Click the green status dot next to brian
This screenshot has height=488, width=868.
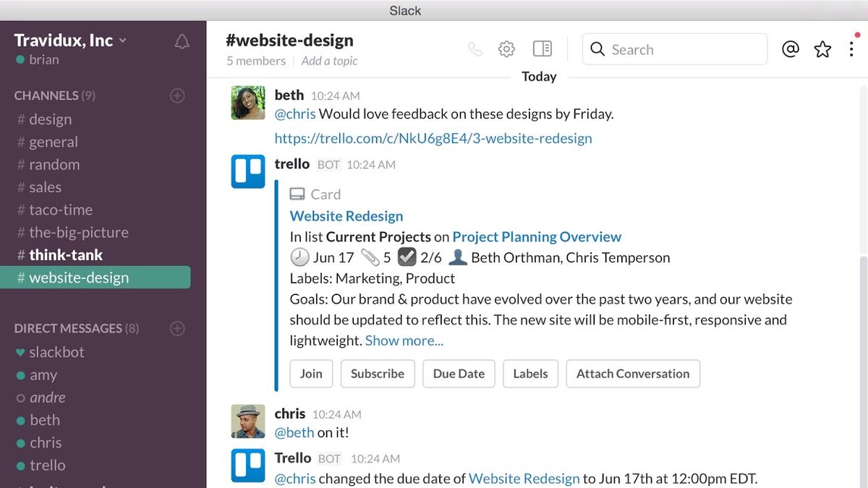pos(20,60)
